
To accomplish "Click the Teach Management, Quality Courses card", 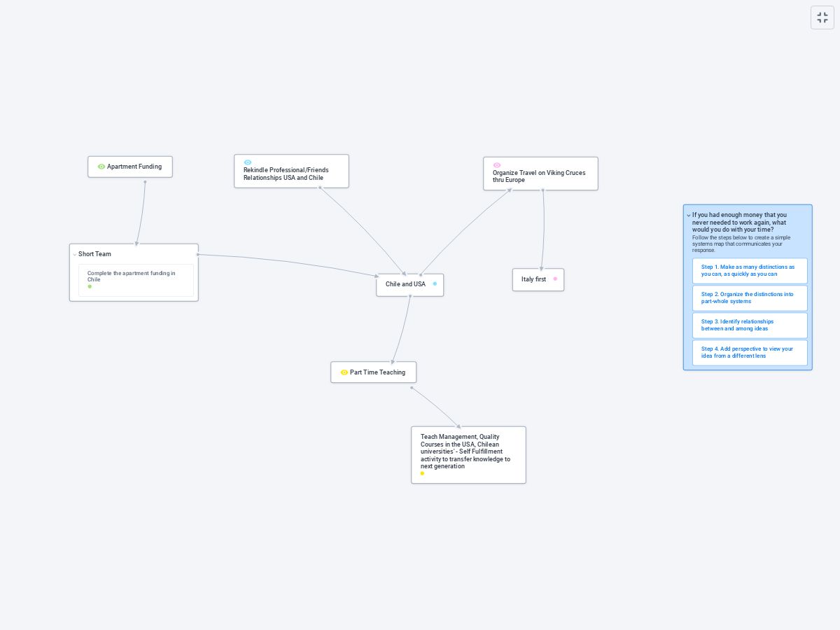I will click(468, 451).
